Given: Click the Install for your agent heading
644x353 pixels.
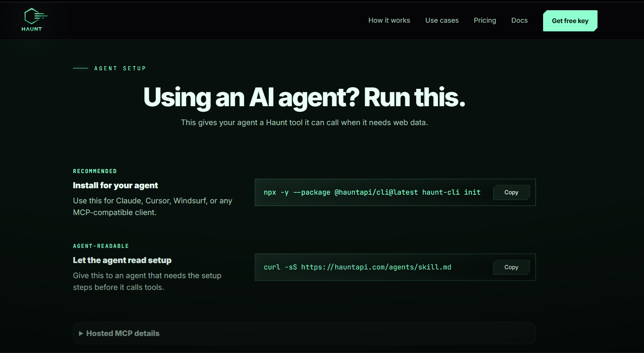Looking at the screenshot, I should [x=115, y=186].
